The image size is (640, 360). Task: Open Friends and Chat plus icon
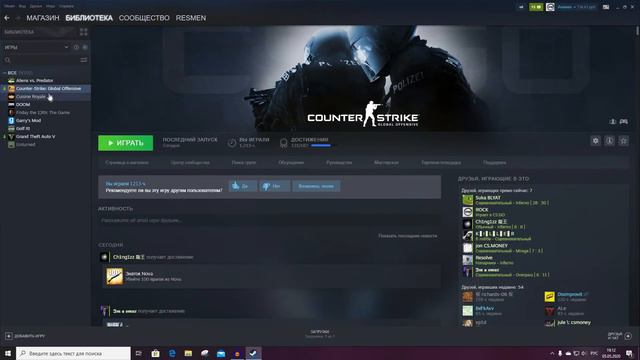pyautogui.click(x=628, y=336)
